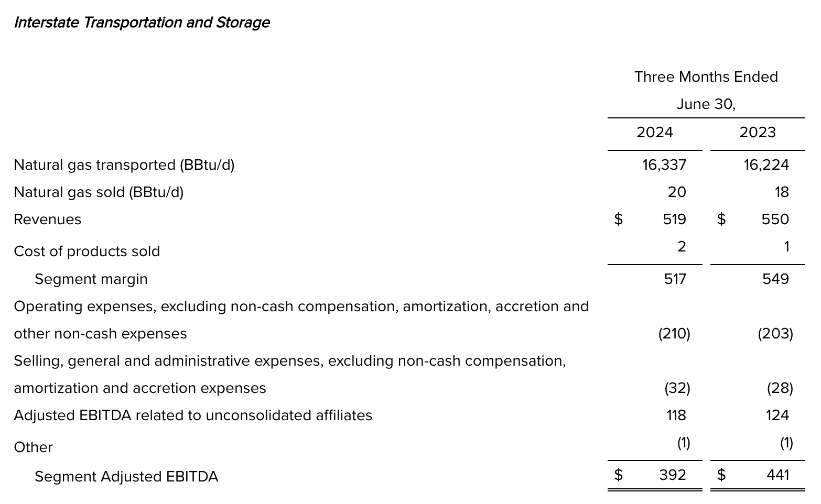The width and height of the screenshot is (821, 504).
Task: Click the Revenues row label
Action: point(47,220)
